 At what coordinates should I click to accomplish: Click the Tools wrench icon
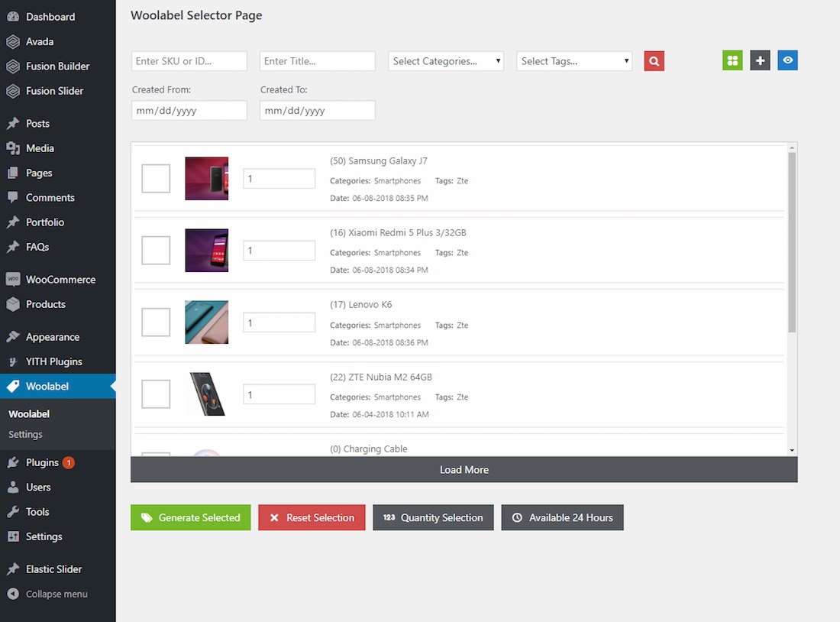[x=13, y=511]
